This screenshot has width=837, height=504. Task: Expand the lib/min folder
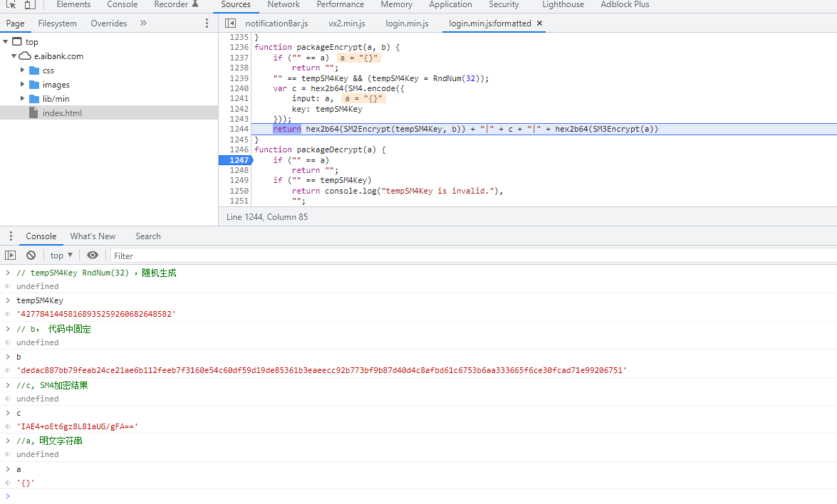click(x=23, y=99)
